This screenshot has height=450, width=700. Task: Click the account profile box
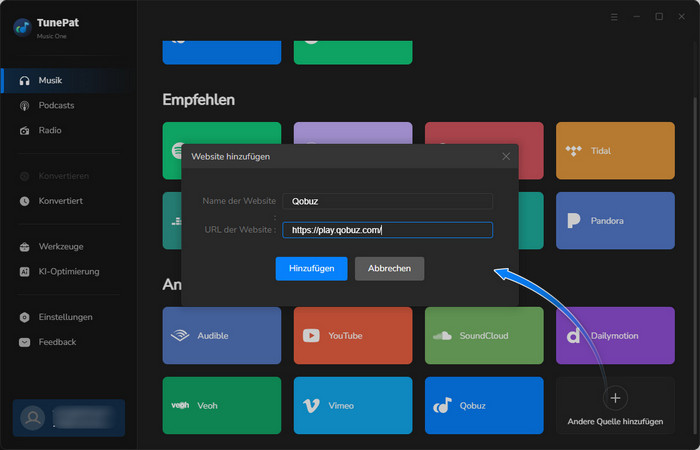click(x=69, y=418)
